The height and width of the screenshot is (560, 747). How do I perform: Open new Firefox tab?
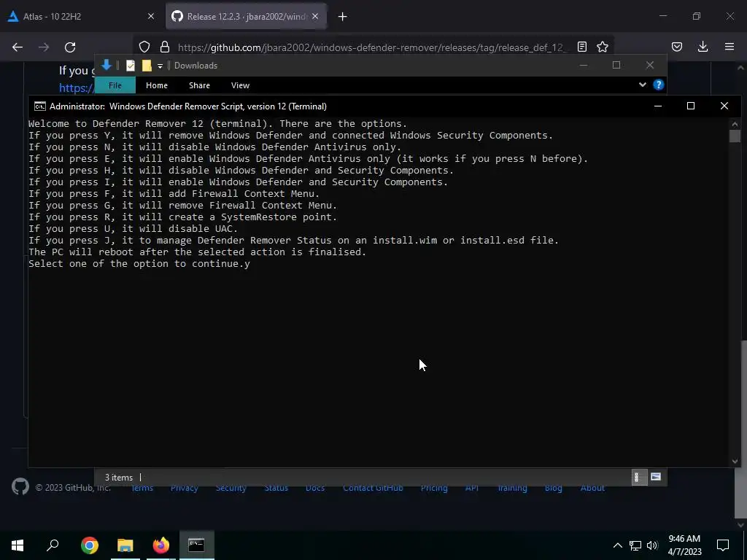(343, 17)
